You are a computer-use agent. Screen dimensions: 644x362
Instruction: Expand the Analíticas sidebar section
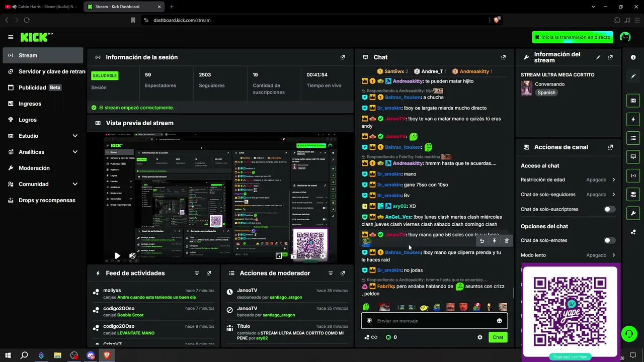point(75,152)
